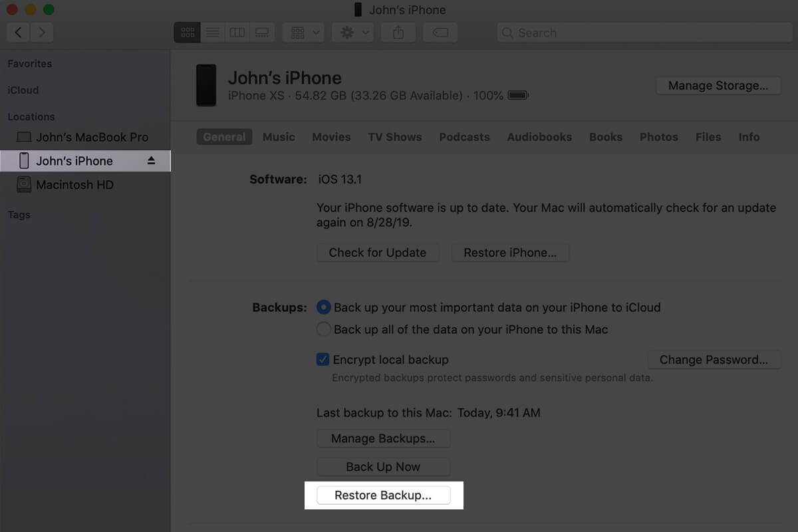Select back up to iCloud option
This screenshot has width=798, height=532.
coord(323,307)
